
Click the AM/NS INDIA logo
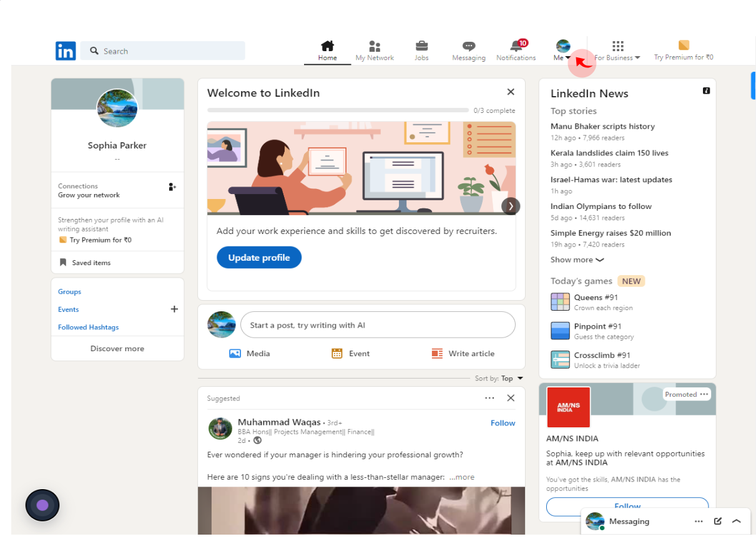click(568, 408)
